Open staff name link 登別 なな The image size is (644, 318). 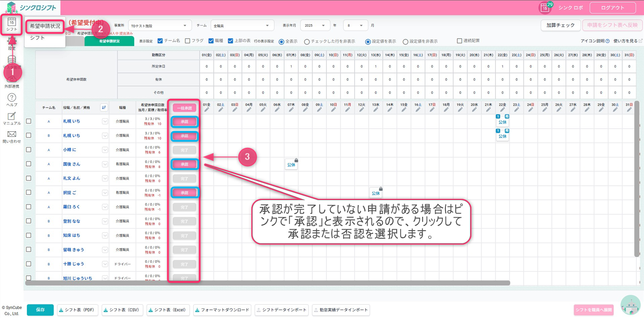point(72,221)
